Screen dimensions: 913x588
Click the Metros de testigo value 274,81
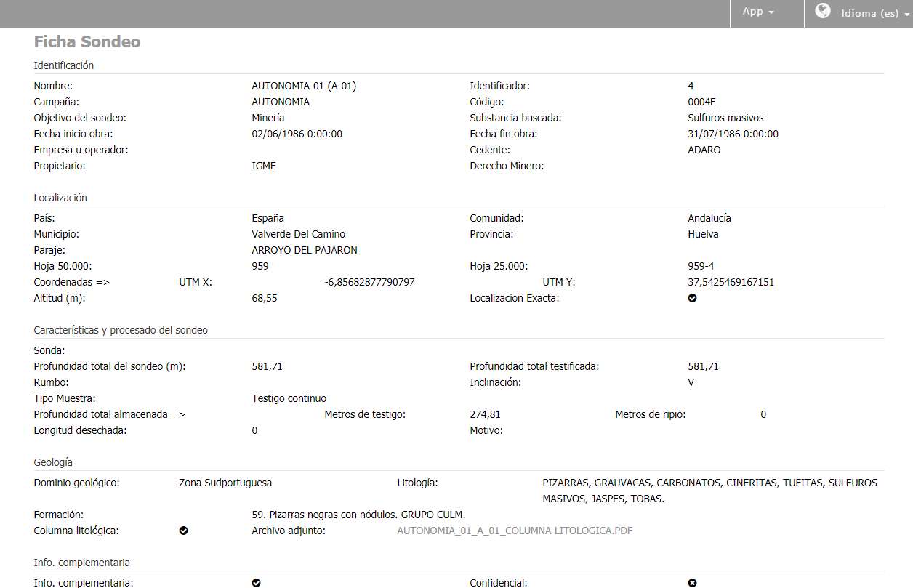(x=485, y=414)
